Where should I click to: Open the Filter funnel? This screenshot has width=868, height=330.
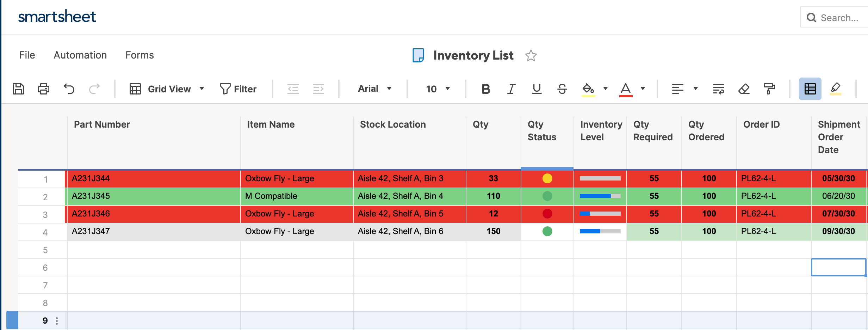pyautogui.click(x=238, y=89)
